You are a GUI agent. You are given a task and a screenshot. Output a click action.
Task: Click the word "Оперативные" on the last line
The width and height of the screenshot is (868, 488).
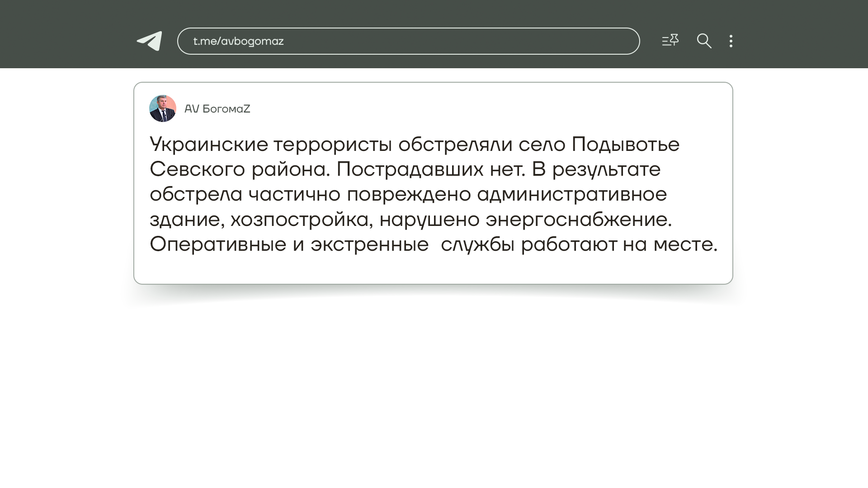coord(218,244)
